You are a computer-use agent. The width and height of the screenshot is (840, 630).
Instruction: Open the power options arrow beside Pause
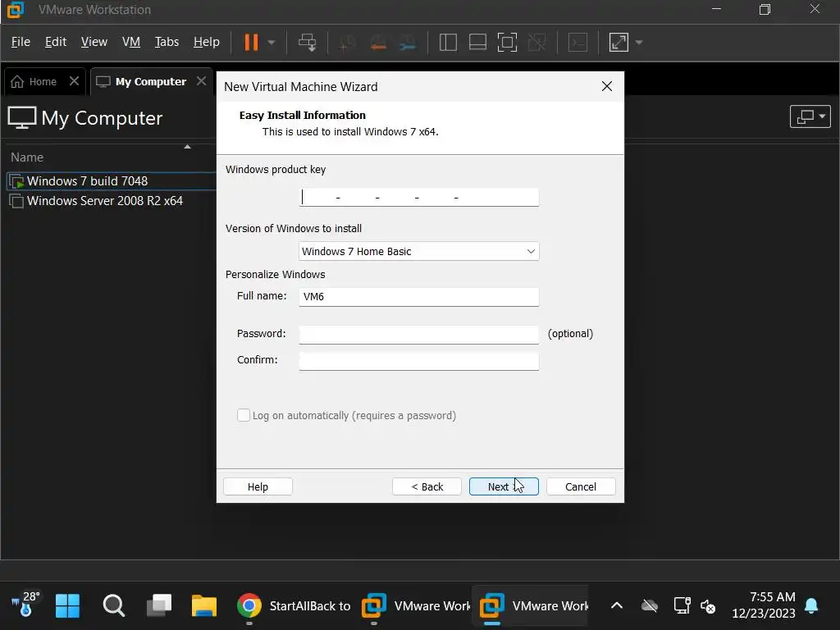tap(272, 43)
